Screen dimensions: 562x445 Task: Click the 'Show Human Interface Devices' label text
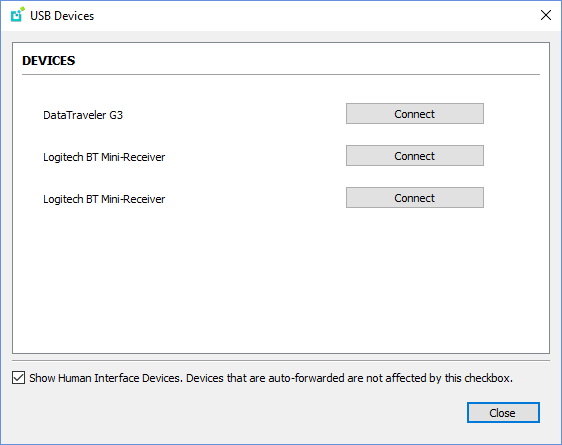coord(104,378)
